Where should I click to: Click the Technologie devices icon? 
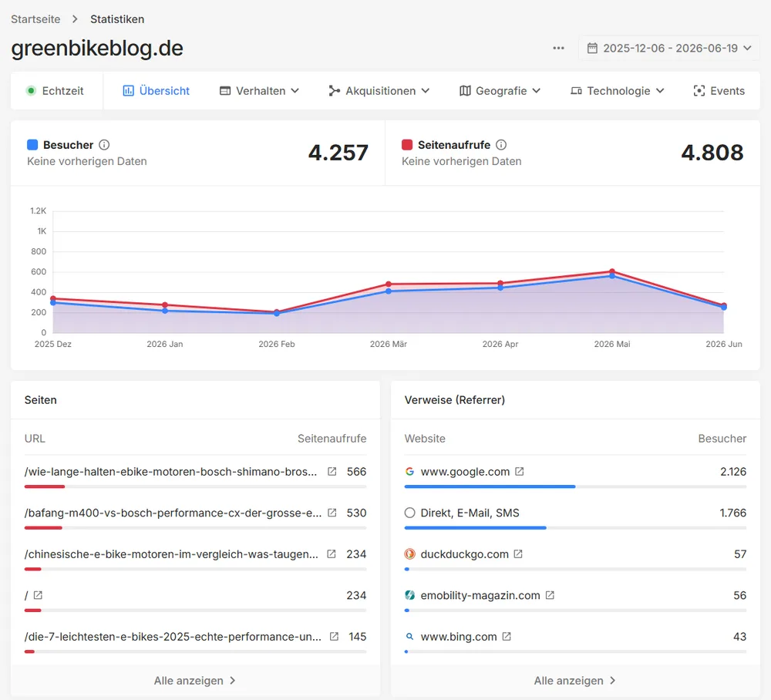click(x=576, y=91)
